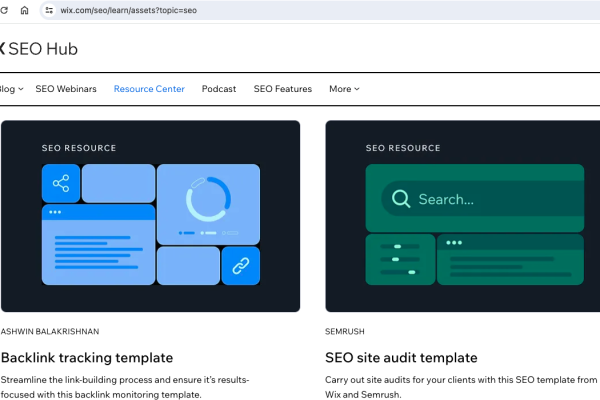Open the Backlink tracking template thumbnail
Screen dimensions: 600x400
coord(150,216)
